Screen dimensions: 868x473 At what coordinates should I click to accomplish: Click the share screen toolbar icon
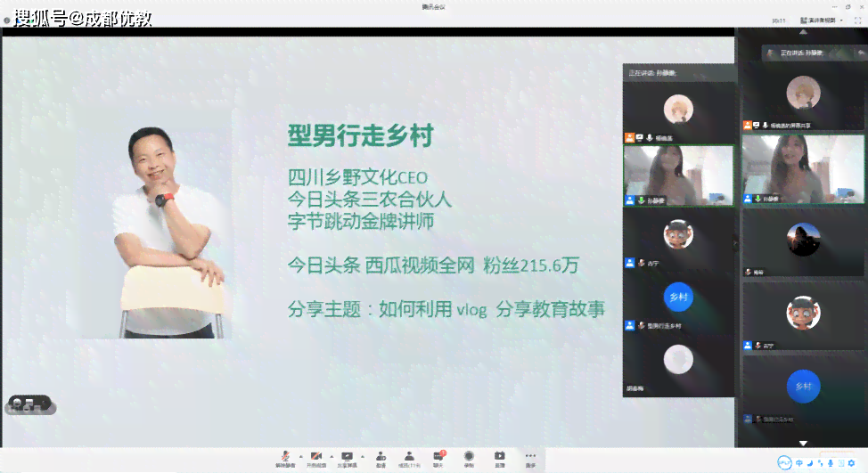point(347,459)
